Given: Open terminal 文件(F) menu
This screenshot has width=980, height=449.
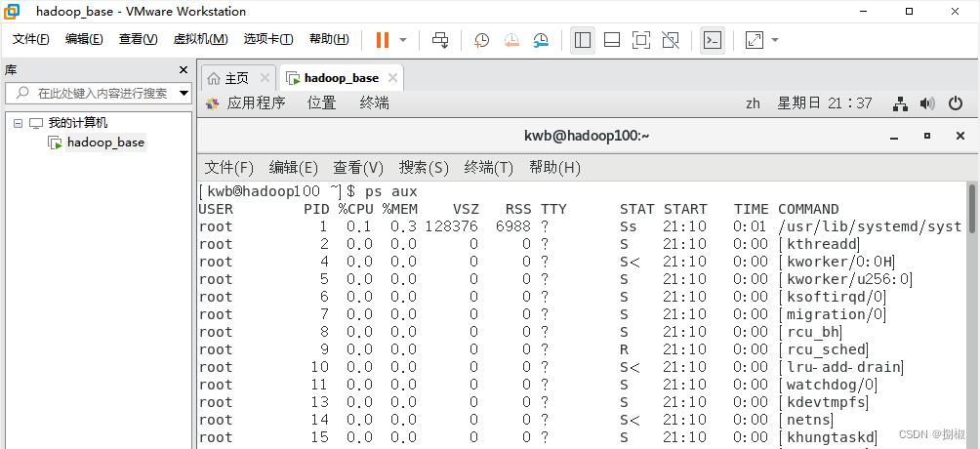Looking at the screenshot, I should 229,168.
